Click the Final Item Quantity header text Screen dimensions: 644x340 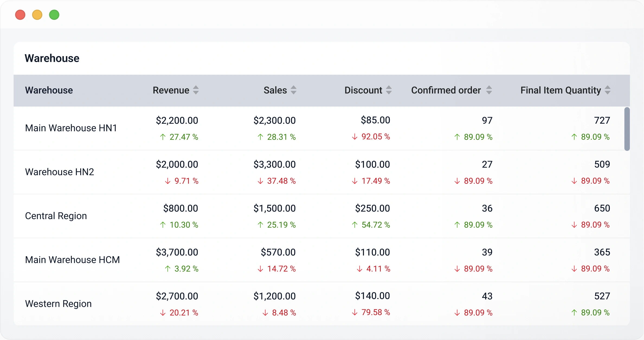coord(561,90)
